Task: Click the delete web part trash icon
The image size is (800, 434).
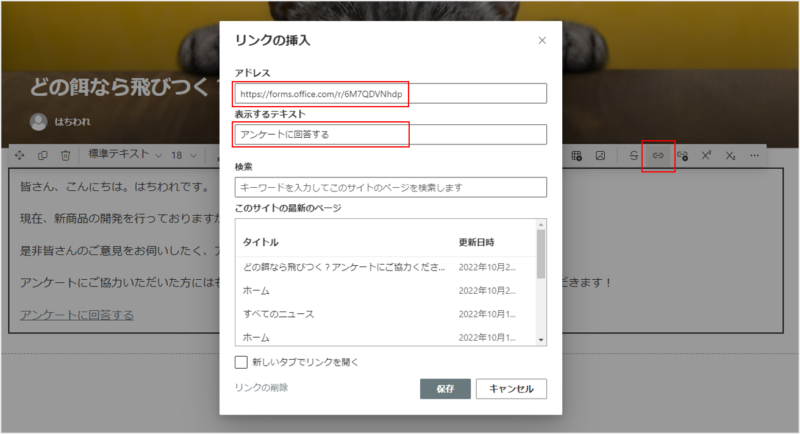Action: [x=65, y=156]
